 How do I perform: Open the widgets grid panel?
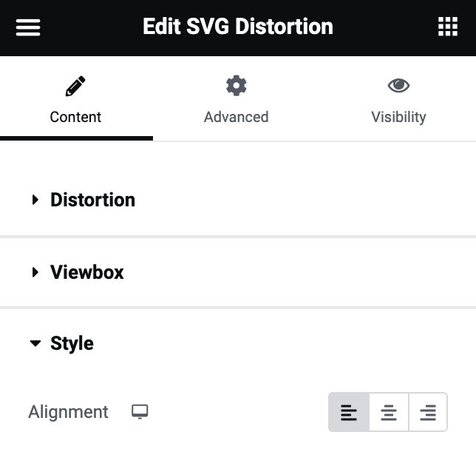coord(448,27)
